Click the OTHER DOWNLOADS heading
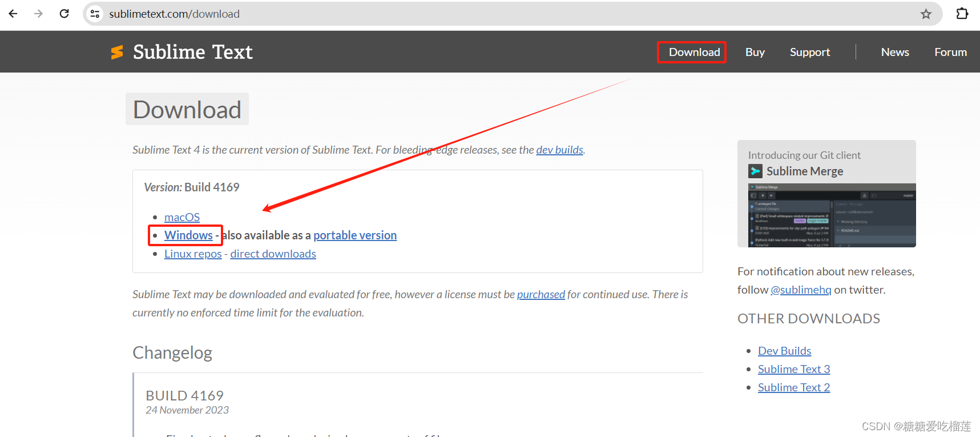The height and width of the screenshot is (437, 980). coord(809,319)
